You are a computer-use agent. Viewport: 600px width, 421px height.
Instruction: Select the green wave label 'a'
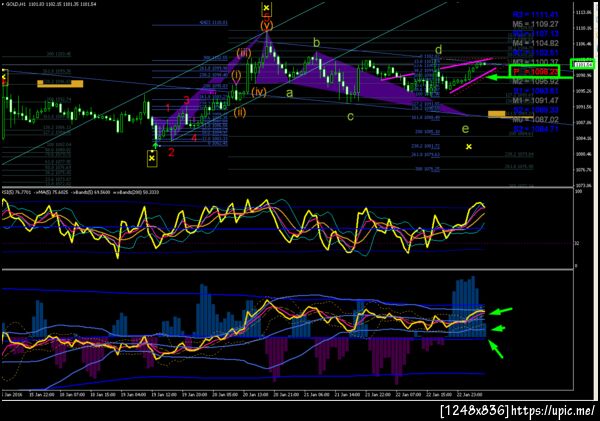(290, 93)
